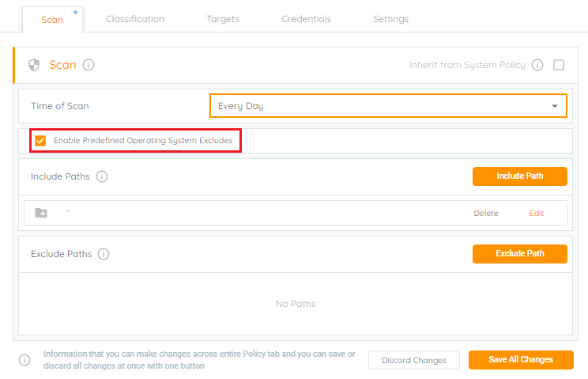
Task: Click the add-folder icon in the include path row
Action: tap(41, 213)
